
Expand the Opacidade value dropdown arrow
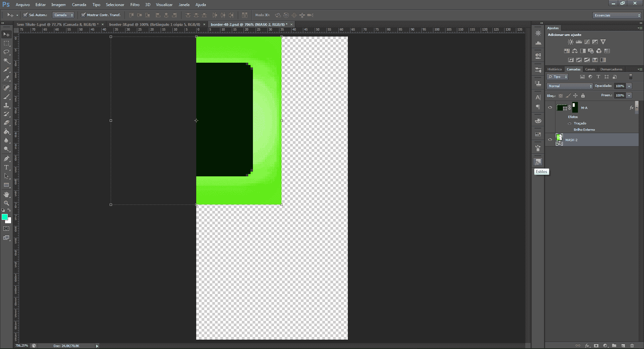(x=629, y=86)
